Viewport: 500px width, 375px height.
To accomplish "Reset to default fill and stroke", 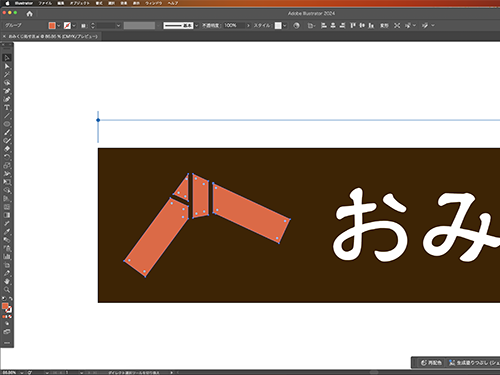I will [x=4, y=299].
